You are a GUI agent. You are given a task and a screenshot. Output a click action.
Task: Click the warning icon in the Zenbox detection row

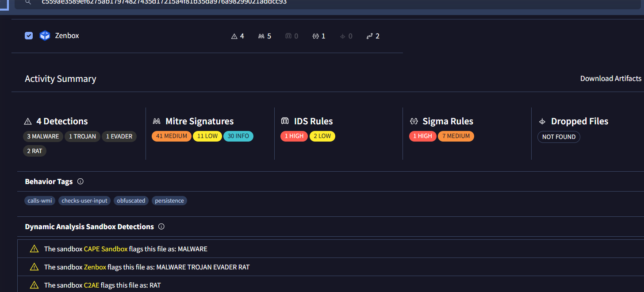(x=34, y=267)
